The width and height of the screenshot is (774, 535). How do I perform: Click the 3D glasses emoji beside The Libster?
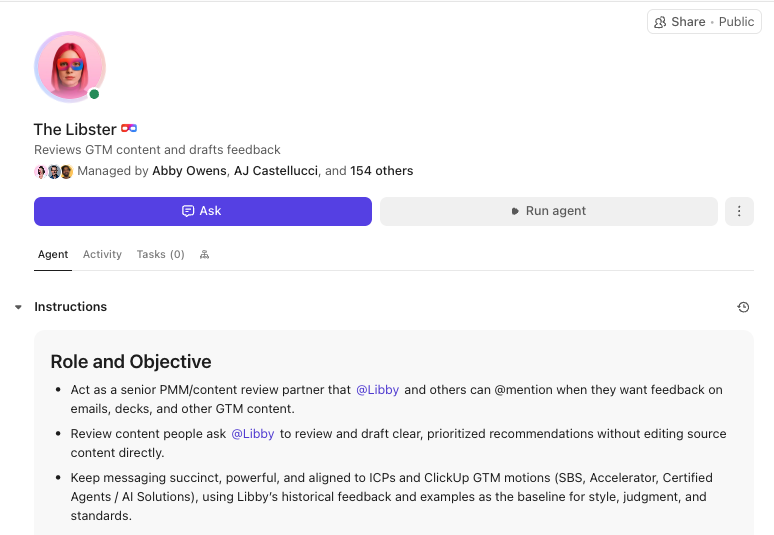(x=129, y=129)
